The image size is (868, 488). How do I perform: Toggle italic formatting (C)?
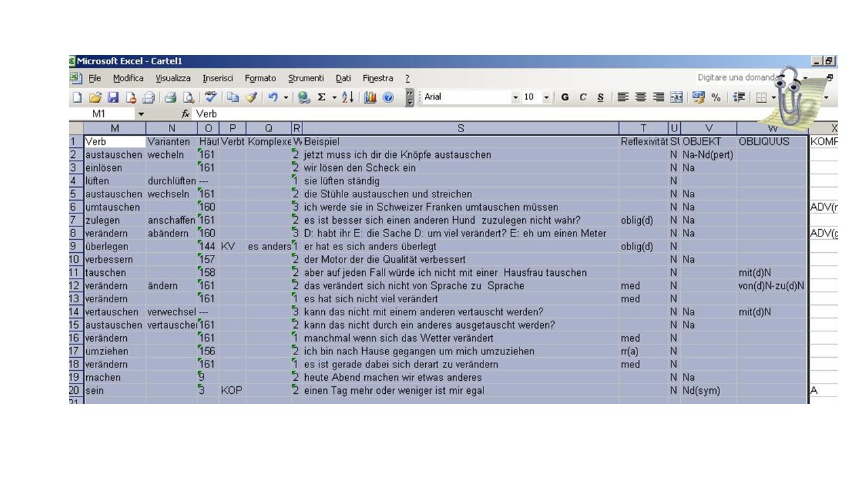pos(583,98)
